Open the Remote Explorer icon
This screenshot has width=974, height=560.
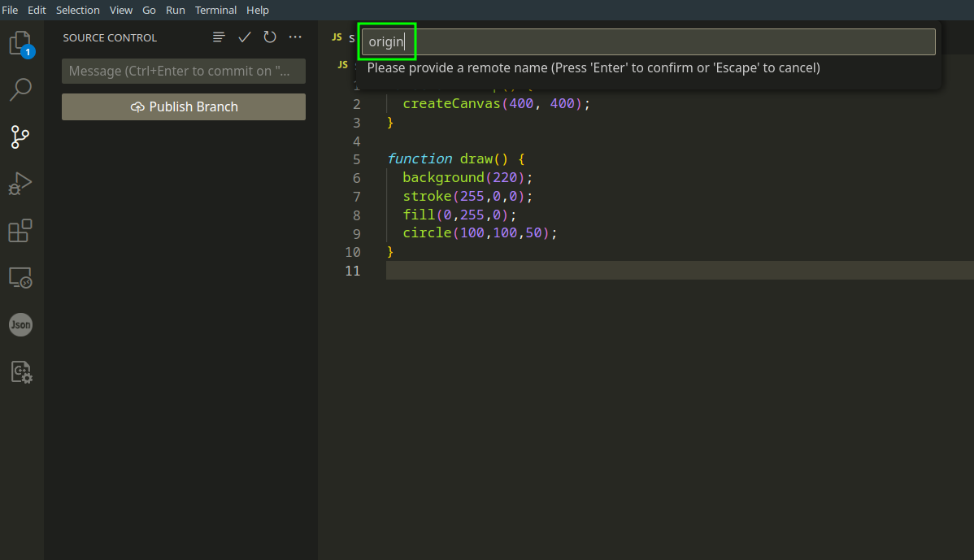(x=21, y=278)
